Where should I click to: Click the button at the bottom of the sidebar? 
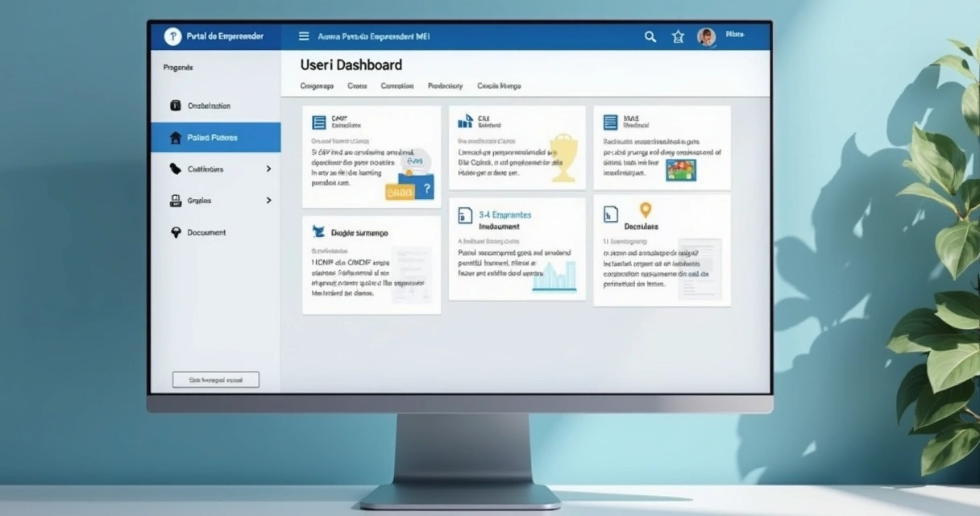click(215, 379)
